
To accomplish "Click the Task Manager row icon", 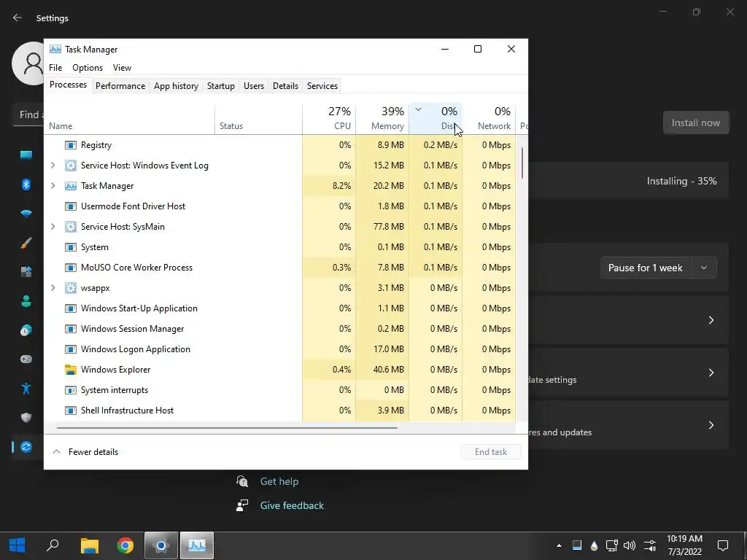I will [71, 186].
